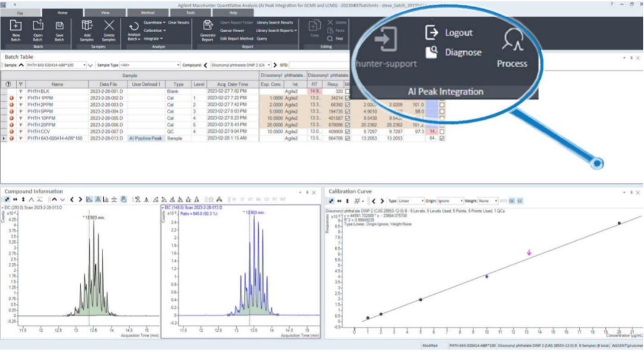Screen dimensions: 644x352
Task: Click Clear Results in Analyze group
Action: pos(179,23)
